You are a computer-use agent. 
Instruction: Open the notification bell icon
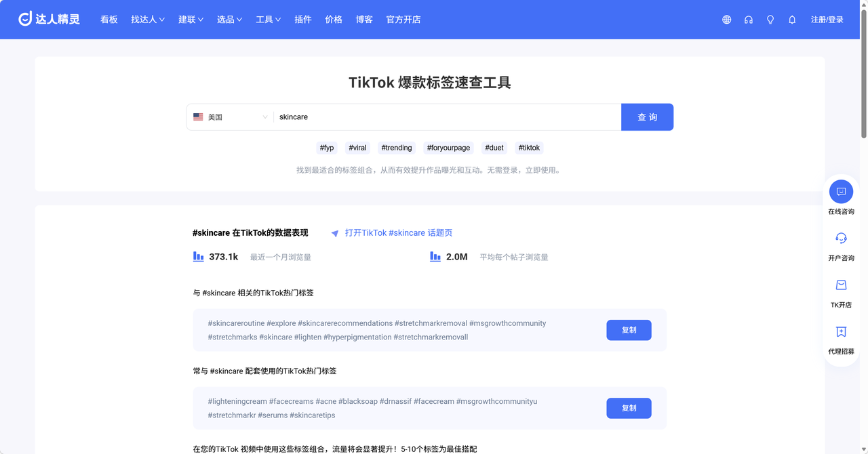(x=791, y=20)
